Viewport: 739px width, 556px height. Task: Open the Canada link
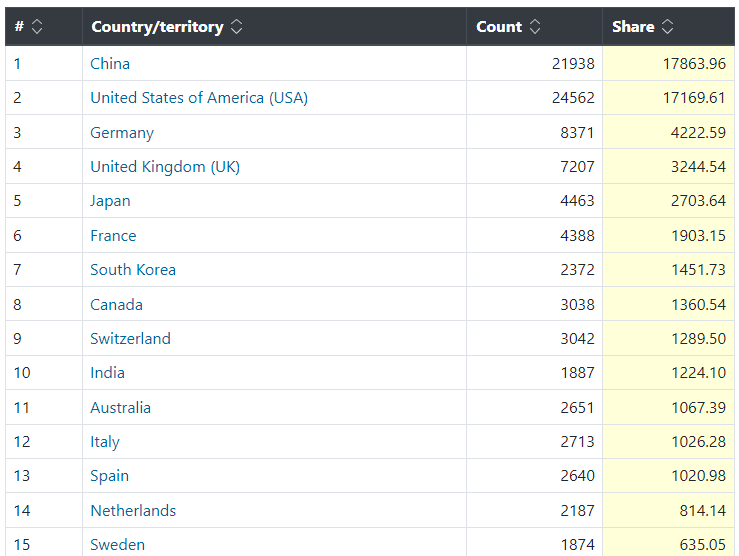coord(116,305)
